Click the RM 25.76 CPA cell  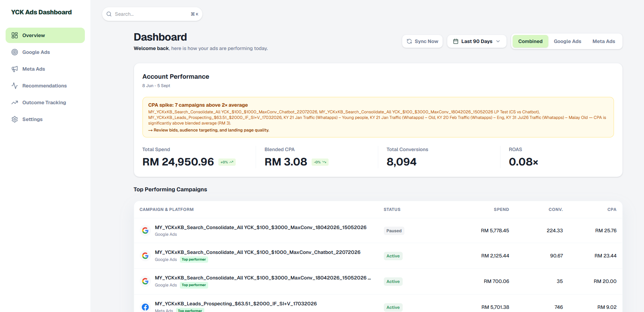tap(606, 231)
